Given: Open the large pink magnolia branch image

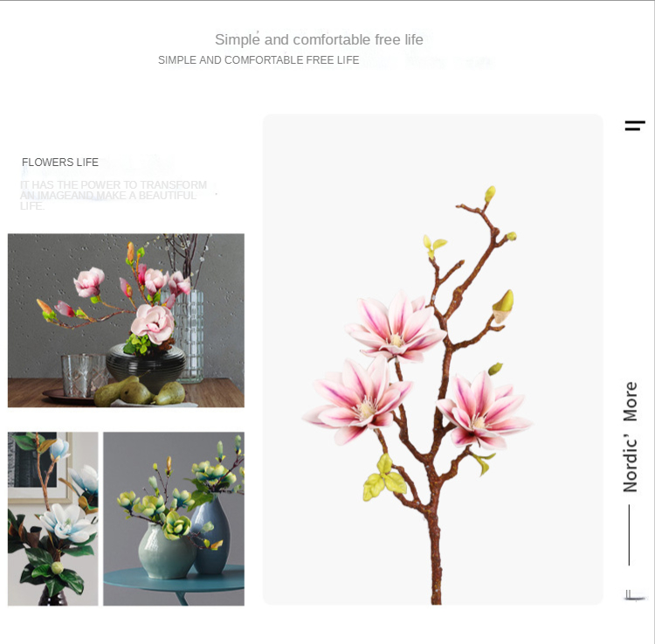Looking at the screenshot, I should 433,359.
